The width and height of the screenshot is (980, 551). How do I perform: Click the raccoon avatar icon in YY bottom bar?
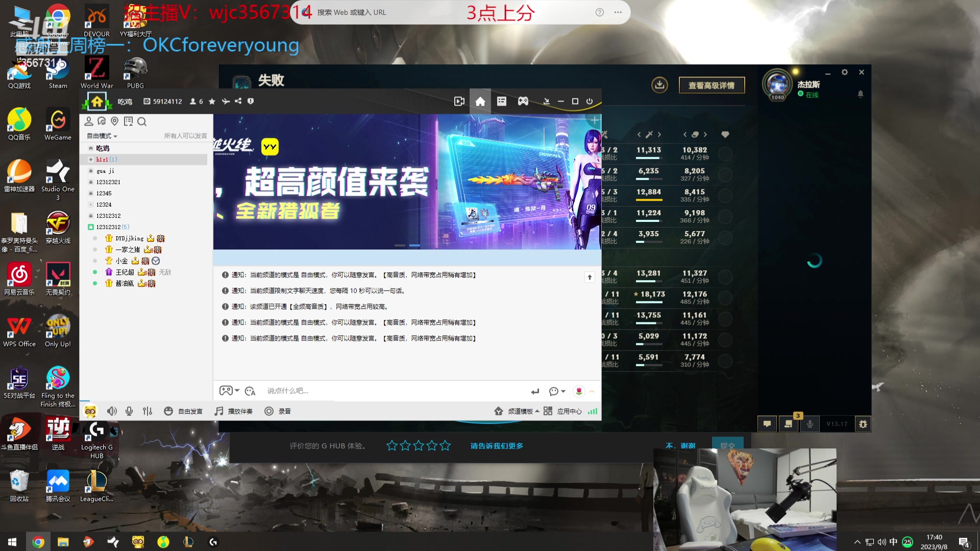[90, 411]
